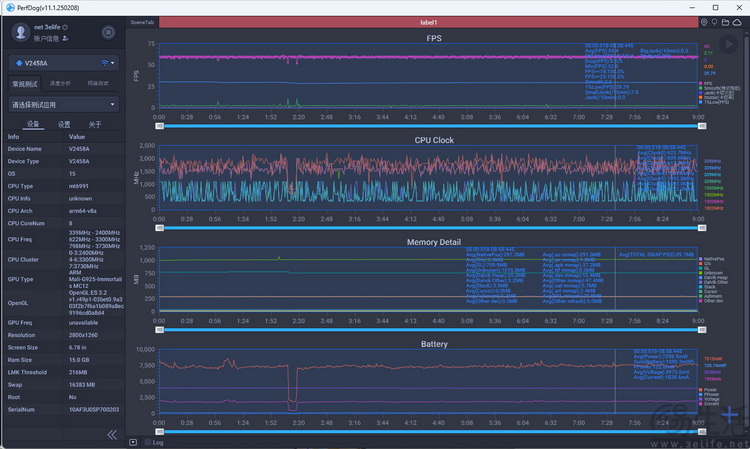Switch to the 设置 tab
This screenshot has width=750, height=449.
pos(63,125)
